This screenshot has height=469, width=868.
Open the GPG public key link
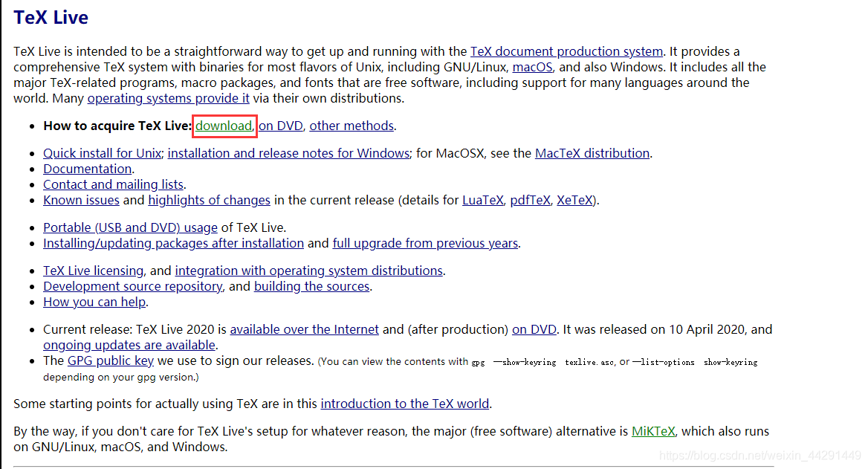pyautogui.click(x=111, y=361)
